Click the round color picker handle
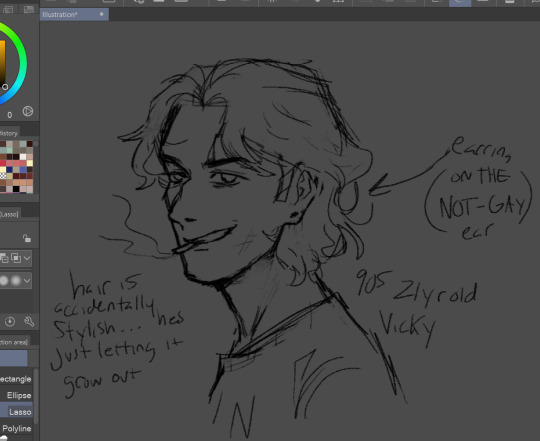Viewport: 540px width, 441px height. coord(5,87)
